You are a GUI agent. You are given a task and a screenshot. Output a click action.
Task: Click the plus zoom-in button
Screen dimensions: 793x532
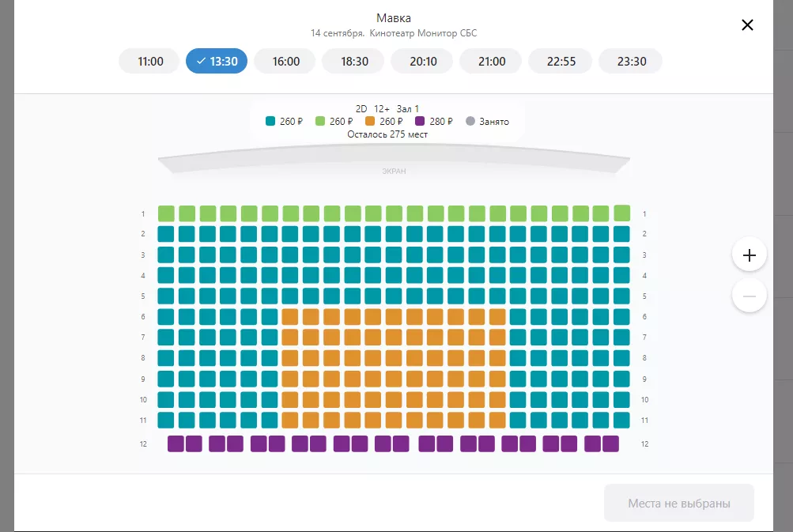click(750, 255)
